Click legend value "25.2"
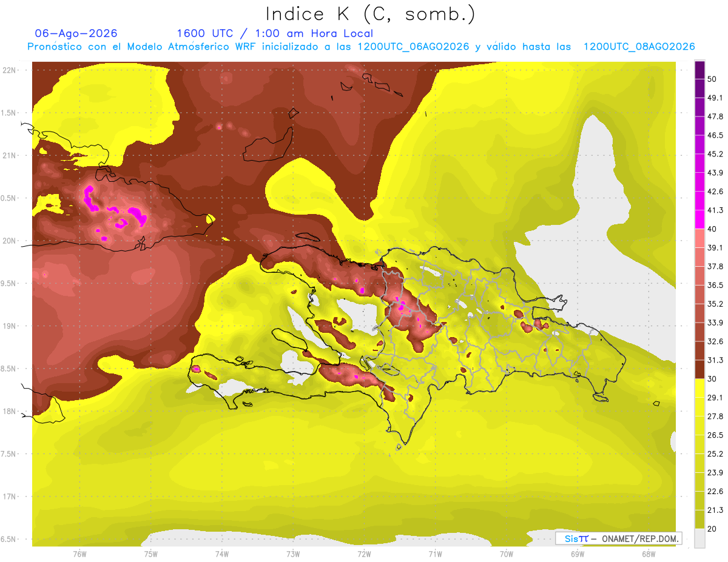 (x=715, y=453)
